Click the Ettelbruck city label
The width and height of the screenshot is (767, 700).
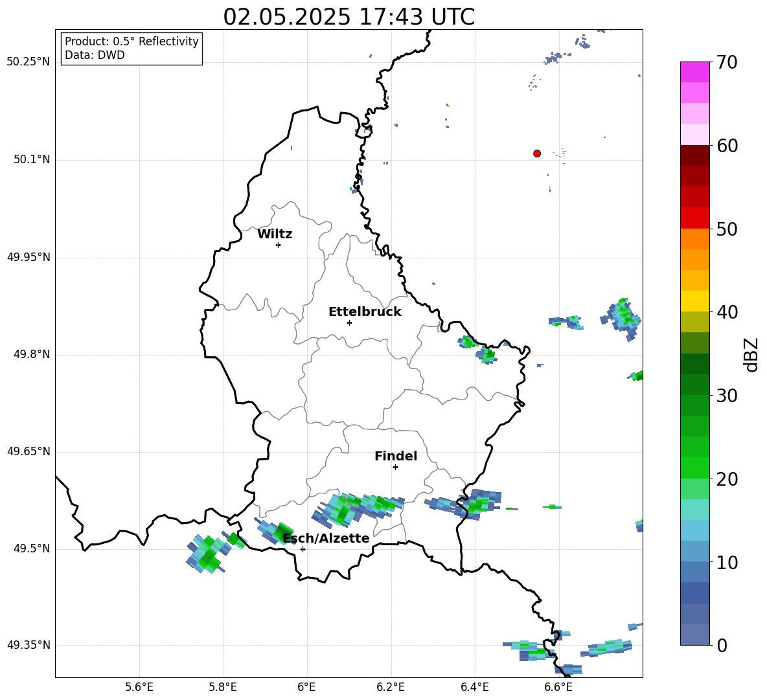(x=365, y=312)
